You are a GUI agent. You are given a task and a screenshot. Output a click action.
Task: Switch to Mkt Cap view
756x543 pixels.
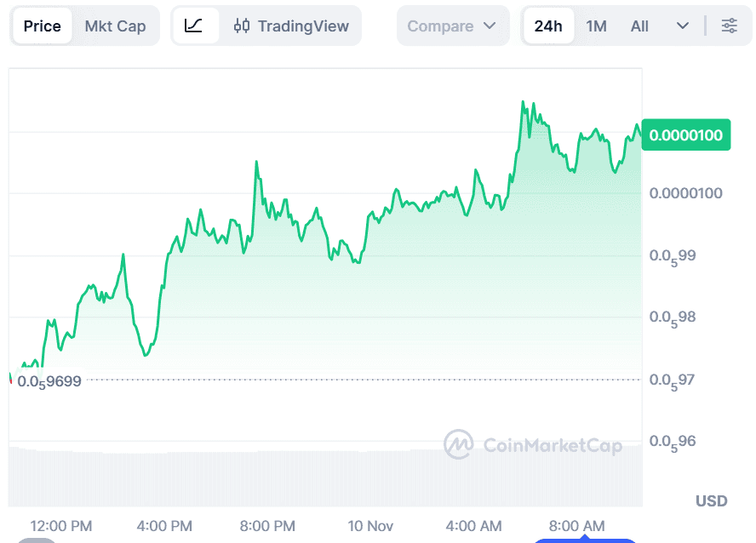click(116, 26)
